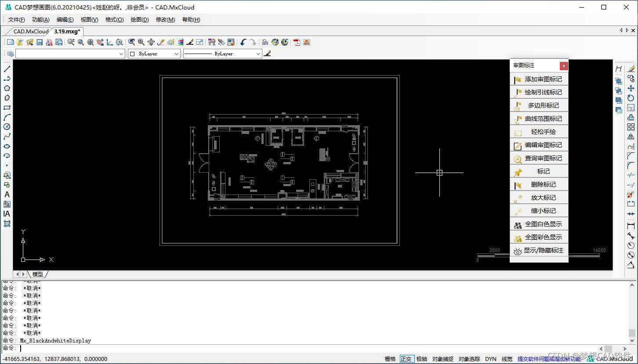Open the 帮助(H) menu
Screen dimensions: 638x364
(191, 19)
